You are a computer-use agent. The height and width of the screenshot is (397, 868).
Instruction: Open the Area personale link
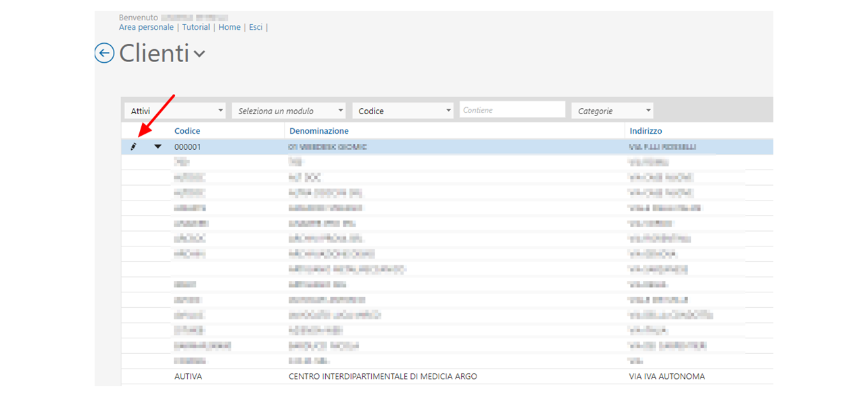coord(147,27)
